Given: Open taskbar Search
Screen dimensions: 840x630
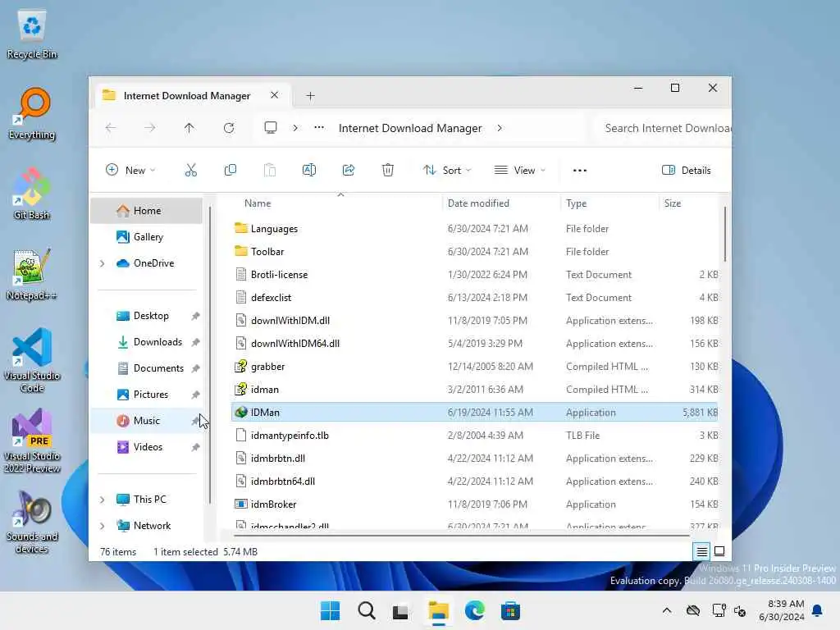Looking at the screenshot, I should tap(367, 610).
